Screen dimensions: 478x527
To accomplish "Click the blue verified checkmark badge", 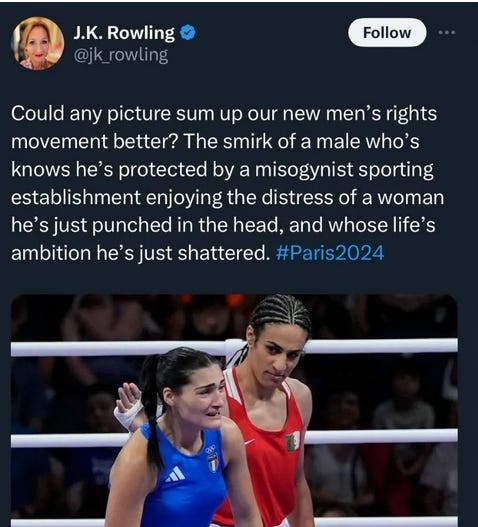I will pyautogui.click(x=188, y=33).
